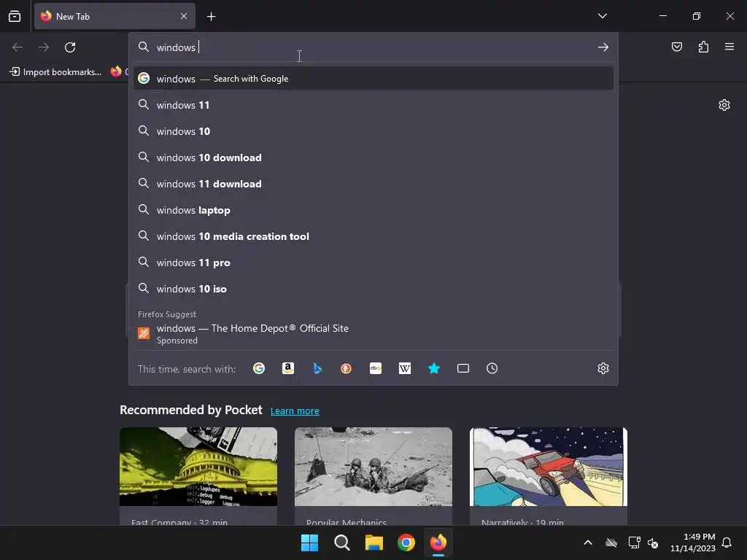Reload the current page
Image resolution: width=747 pixels, height=560 pixels.
70,47
